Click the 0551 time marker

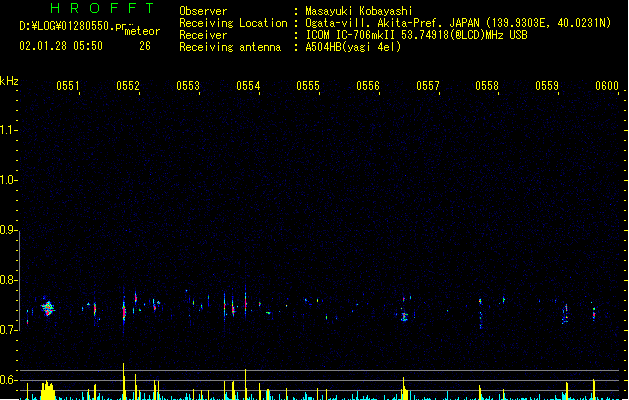[68, 86]
